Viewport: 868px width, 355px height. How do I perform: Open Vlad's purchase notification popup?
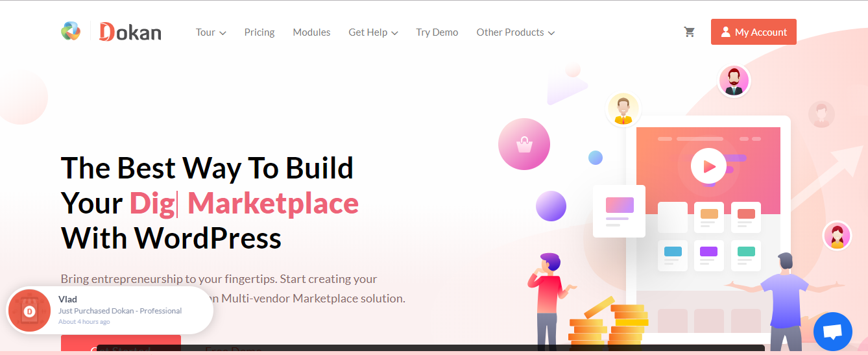tap(110, 310)
